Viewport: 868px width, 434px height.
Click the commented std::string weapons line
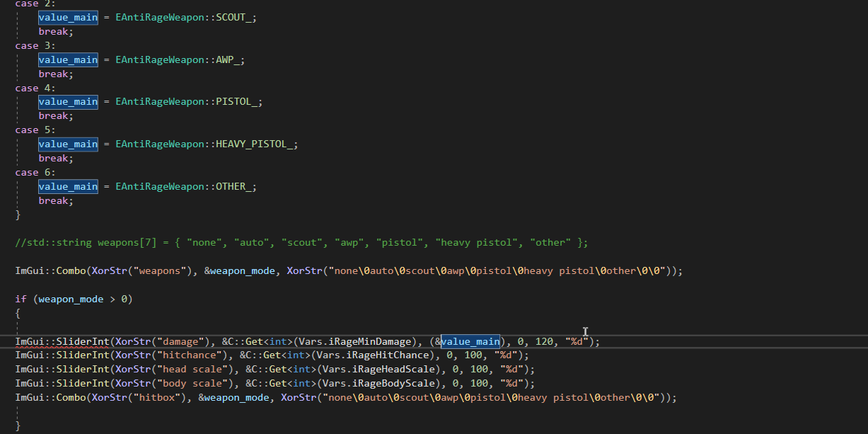click(301, 243)
